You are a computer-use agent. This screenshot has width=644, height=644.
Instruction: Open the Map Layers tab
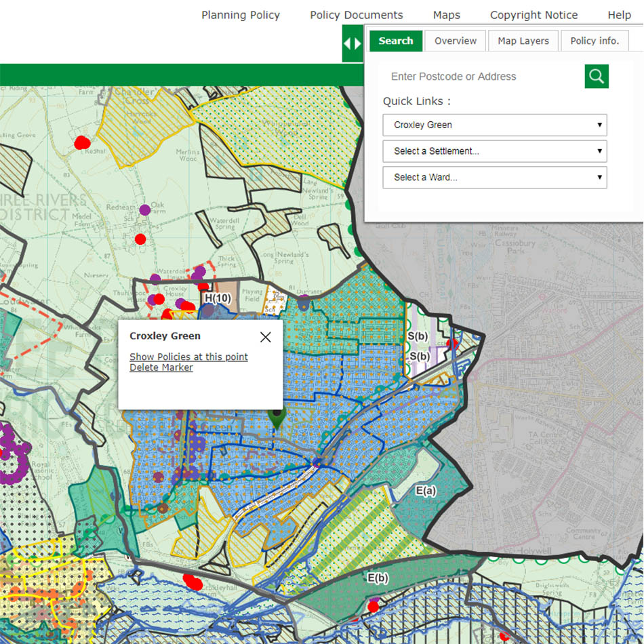(x=523, y=41)
